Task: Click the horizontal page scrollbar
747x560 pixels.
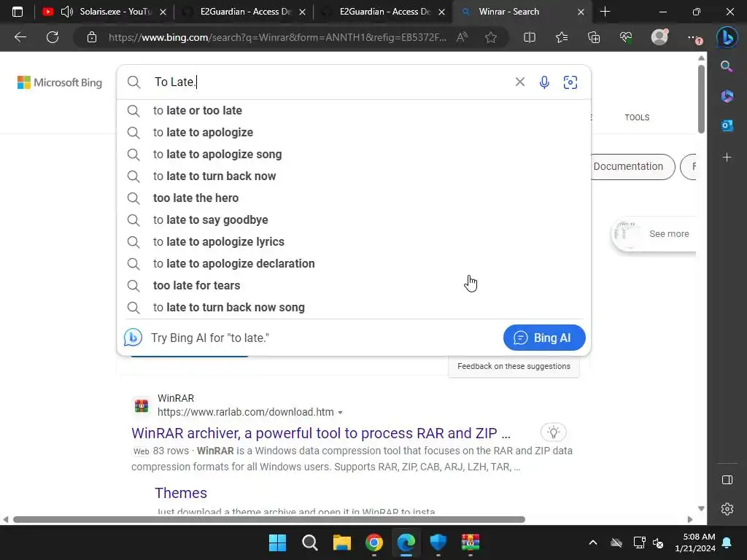Action: click(269, 519)
